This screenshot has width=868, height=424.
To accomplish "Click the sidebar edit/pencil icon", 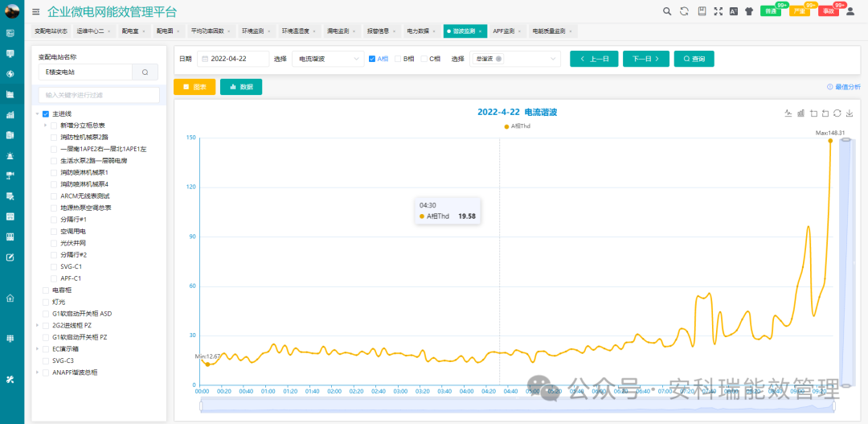I will click(x=10, y=257).
